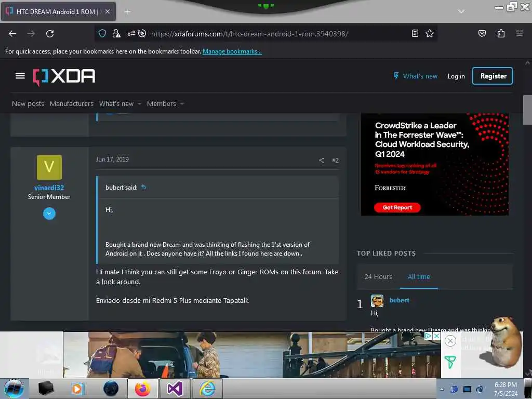Open post #2 permalink

[x=335, y=160]
